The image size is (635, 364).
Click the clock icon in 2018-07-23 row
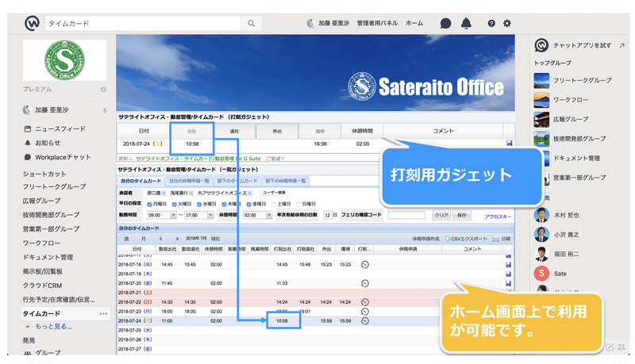(365, 312)
